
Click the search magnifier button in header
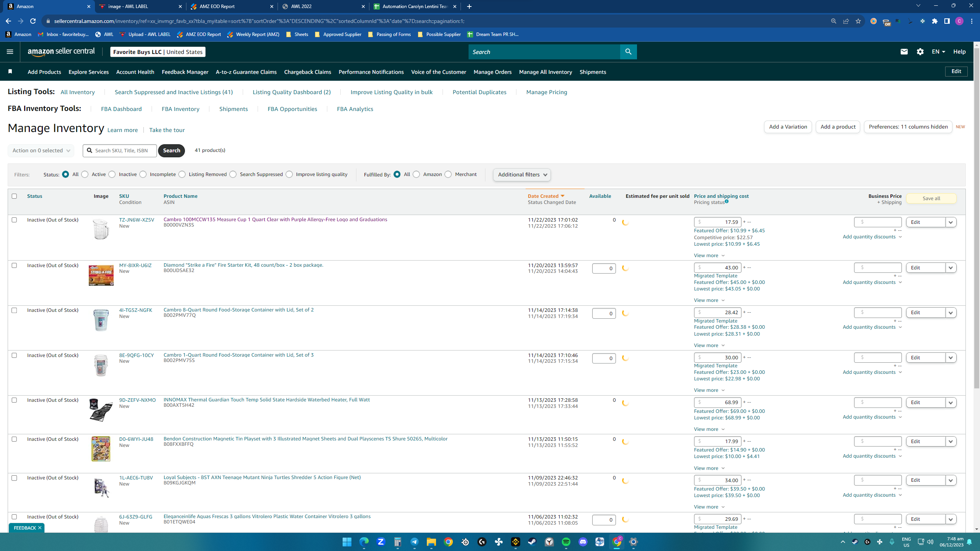(628, 52)
